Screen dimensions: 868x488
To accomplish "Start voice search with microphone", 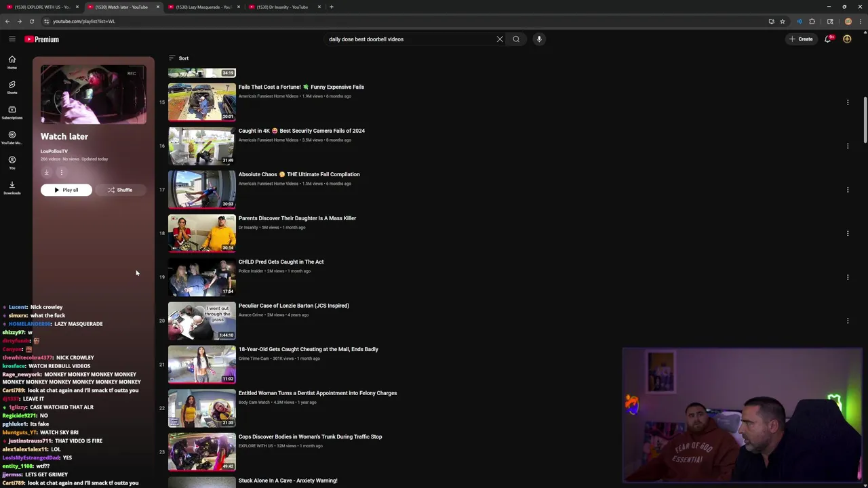I will [x=539, y=39].
